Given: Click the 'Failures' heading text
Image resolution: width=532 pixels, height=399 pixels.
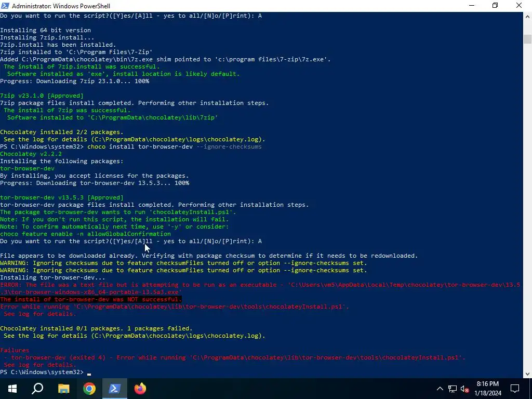Looking at the screenshot, I should 15,350.
